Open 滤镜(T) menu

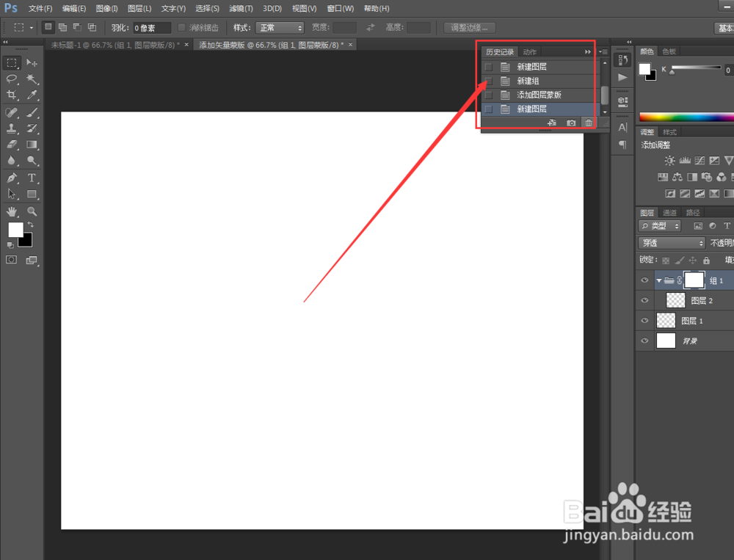241,8
